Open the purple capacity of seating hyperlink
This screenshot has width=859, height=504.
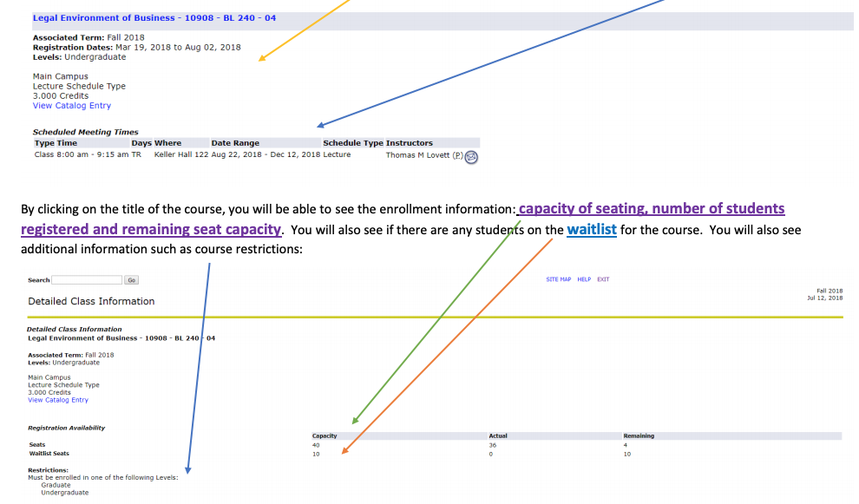coord(651,208)
